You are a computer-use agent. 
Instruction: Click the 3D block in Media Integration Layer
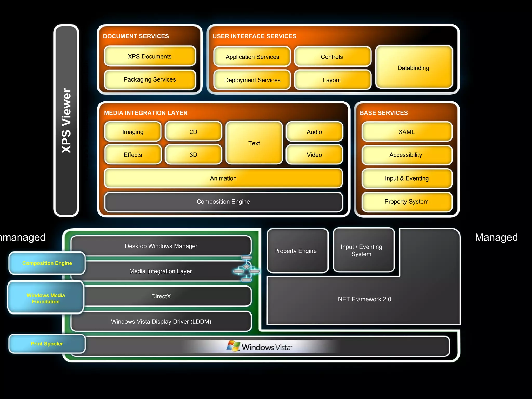(x=193, y=155)
